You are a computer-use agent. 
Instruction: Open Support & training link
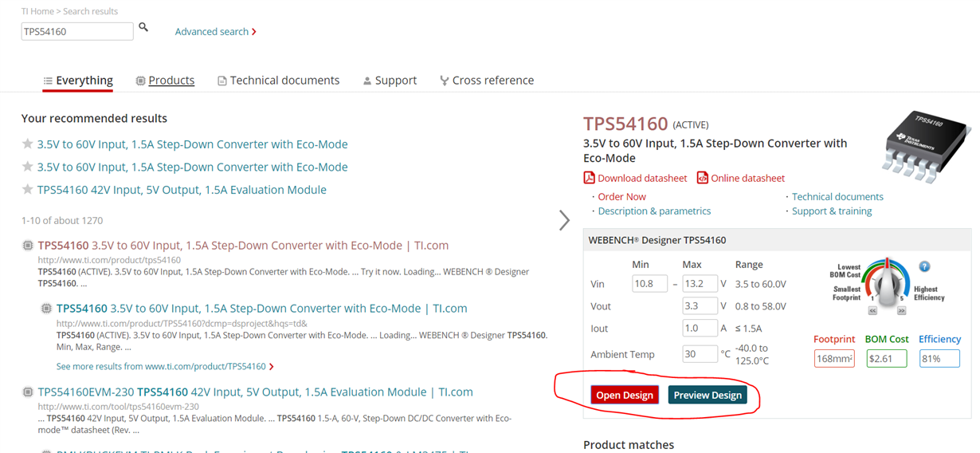[832, 211]
